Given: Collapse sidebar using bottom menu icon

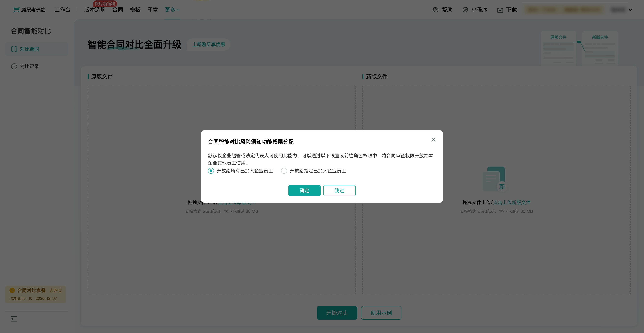Looking at the screenshot, I should click(x=14, y=319).
